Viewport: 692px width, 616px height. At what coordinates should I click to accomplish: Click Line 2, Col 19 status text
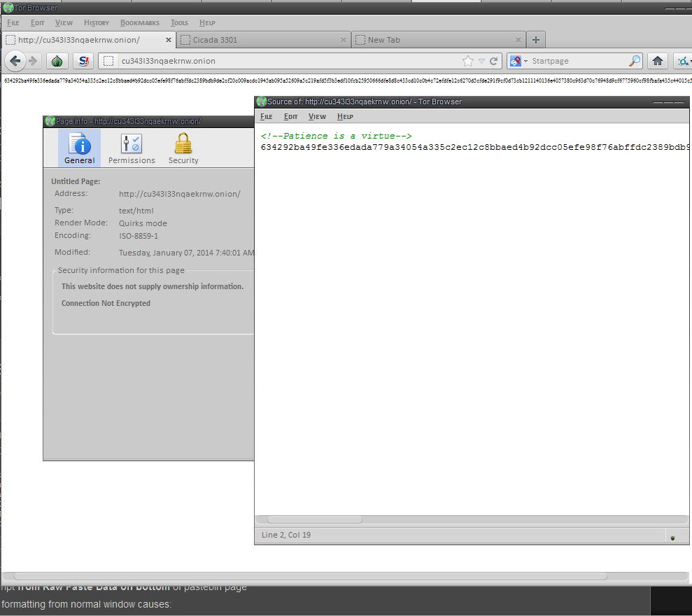click(x=286, y=535)
